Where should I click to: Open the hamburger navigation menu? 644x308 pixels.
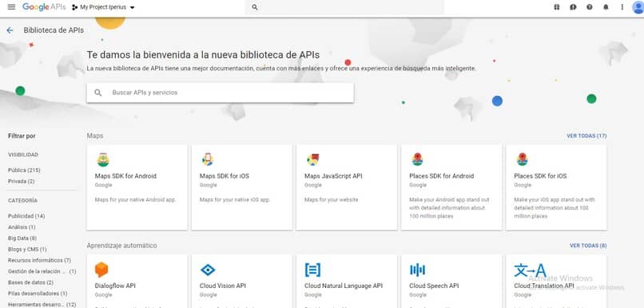click(11, 7)
